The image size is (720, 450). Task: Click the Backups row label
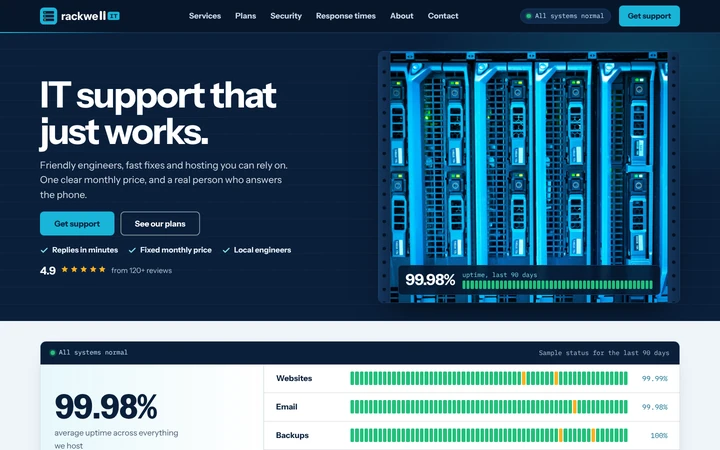[x=292, y=435]
